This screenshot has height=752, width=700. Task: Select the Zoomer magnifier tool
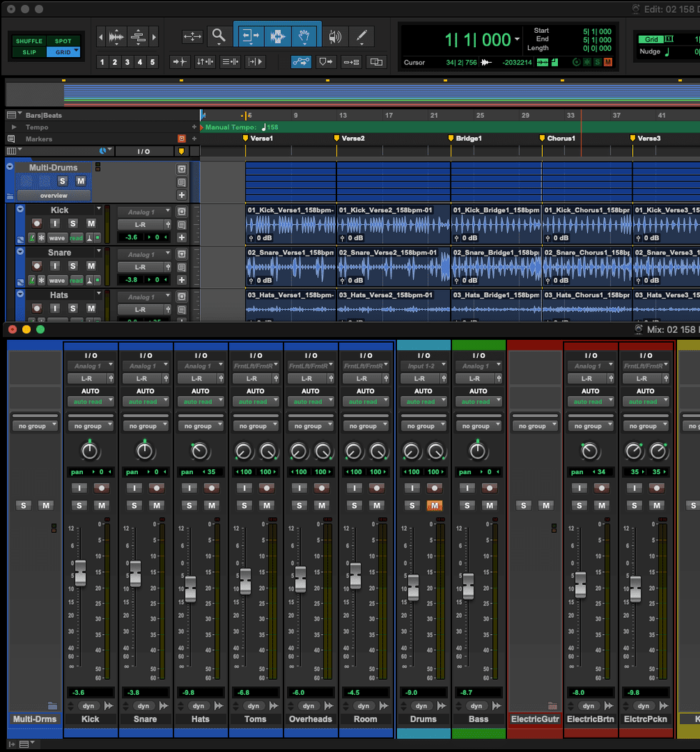pyautogui.click(x=219, y=36)
